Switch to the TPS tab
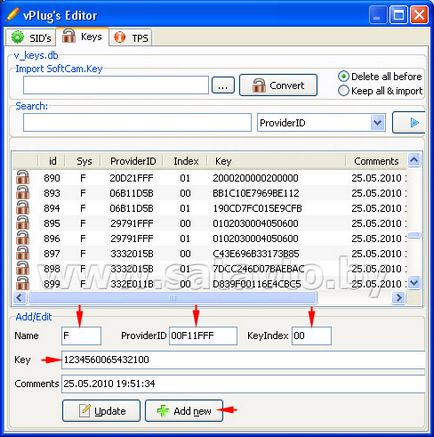 click(131, 37)
